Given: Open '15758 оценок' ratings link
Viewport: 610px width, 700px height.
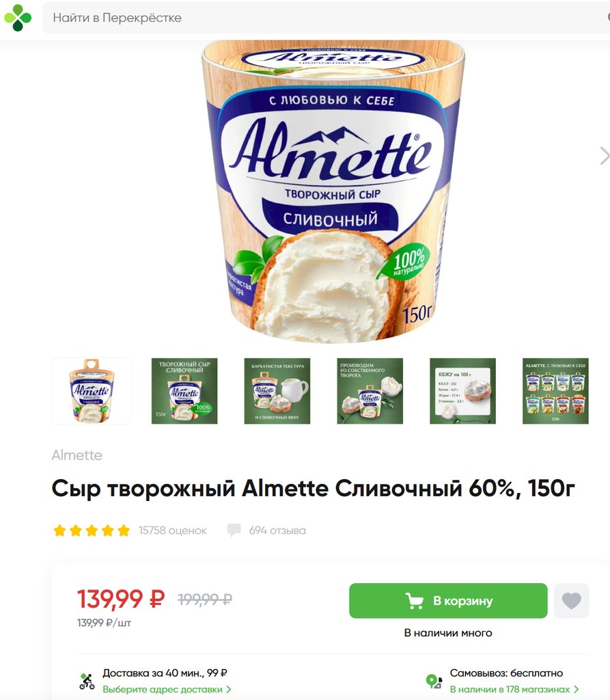Looking at the screenshot, I should click(x=172, y=530).
